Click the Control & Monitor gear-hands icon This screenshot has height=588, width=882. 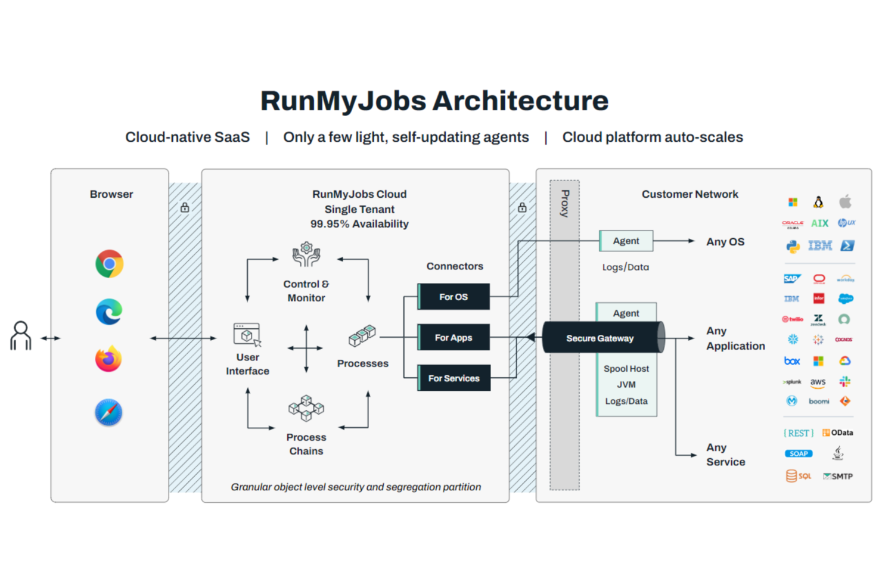tap(306, 254)
